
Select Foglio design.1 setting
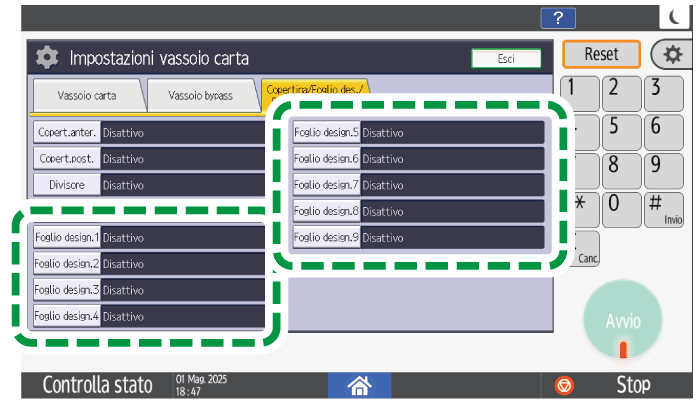(x=67, y=238)
